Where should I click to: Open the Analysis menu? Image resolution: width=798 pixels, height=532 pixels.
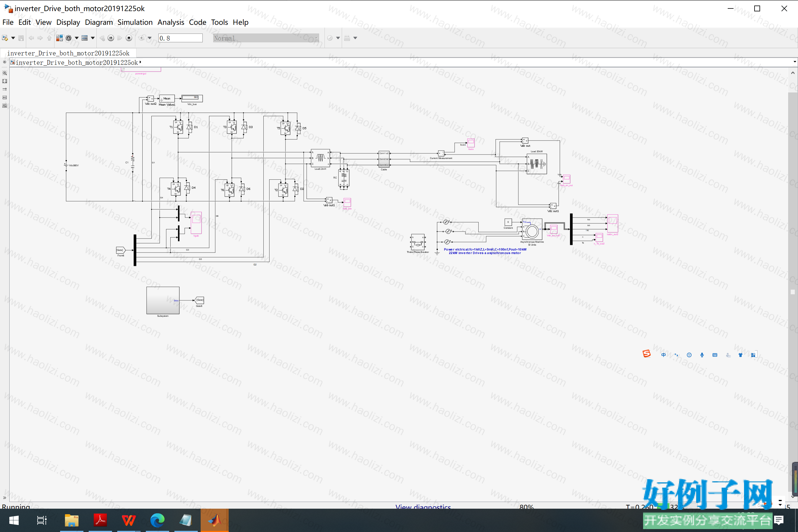[171, 22]
